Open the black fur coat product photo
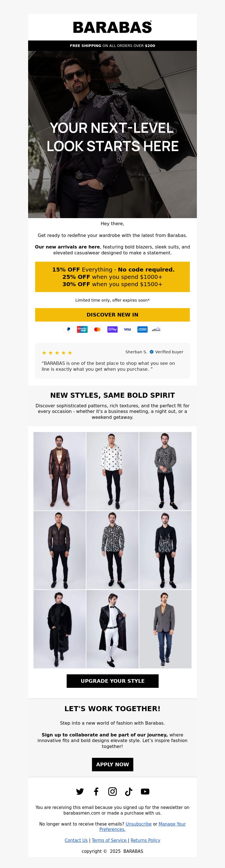 tap(59, 629)
